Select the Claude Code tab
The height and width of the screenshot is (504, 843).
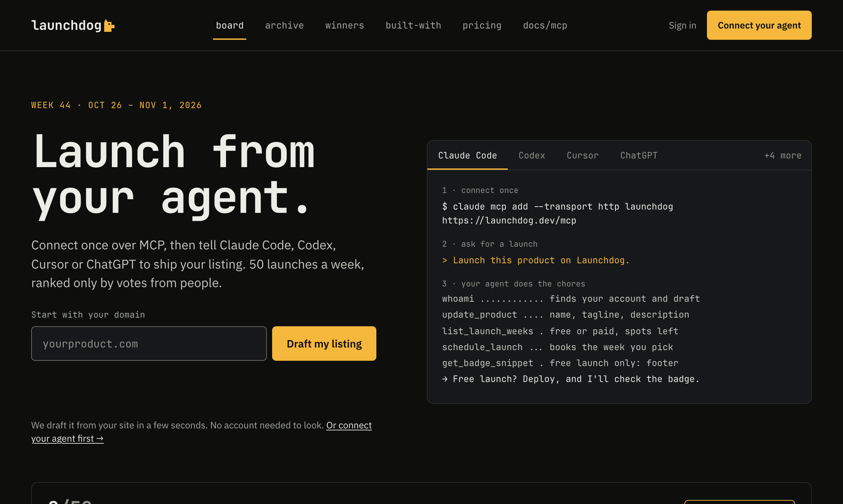point(467,156)
